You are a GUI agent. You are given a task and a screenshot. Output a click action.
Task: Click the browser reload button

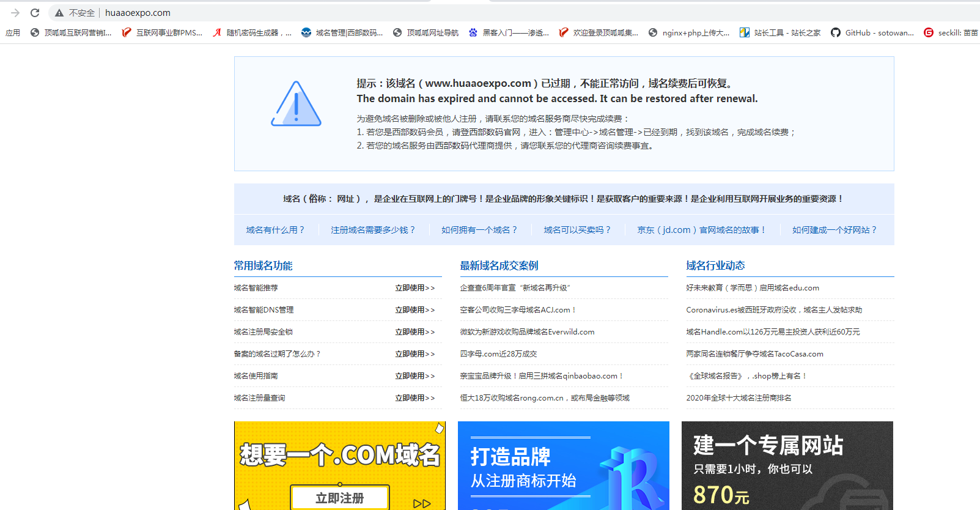pos(35,13)
